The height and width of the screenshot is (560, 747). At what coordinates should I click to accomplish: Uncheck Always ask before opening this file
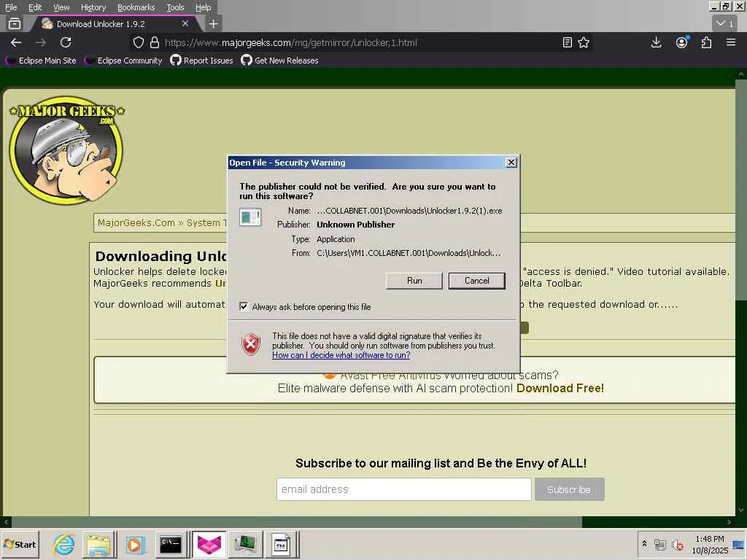244,306
